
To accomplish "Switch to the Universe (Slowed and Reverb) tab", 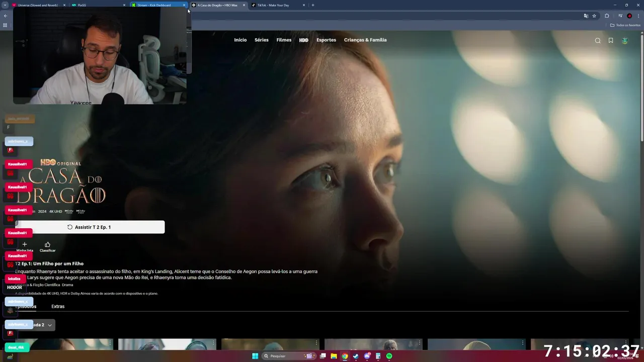I will tap(38, 5).
